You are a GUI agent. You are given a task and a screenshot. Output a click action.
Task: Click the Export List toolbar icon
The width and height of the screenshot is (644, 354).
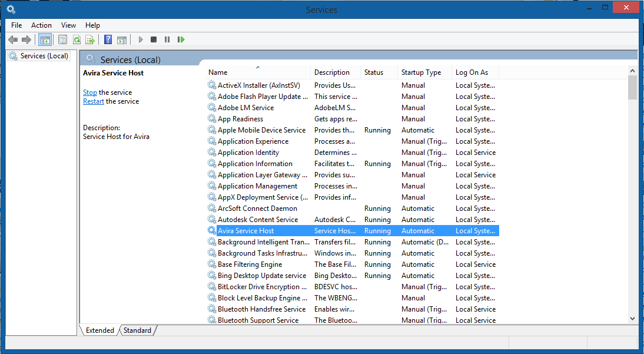pyautogui.click(x=90, y=39)
